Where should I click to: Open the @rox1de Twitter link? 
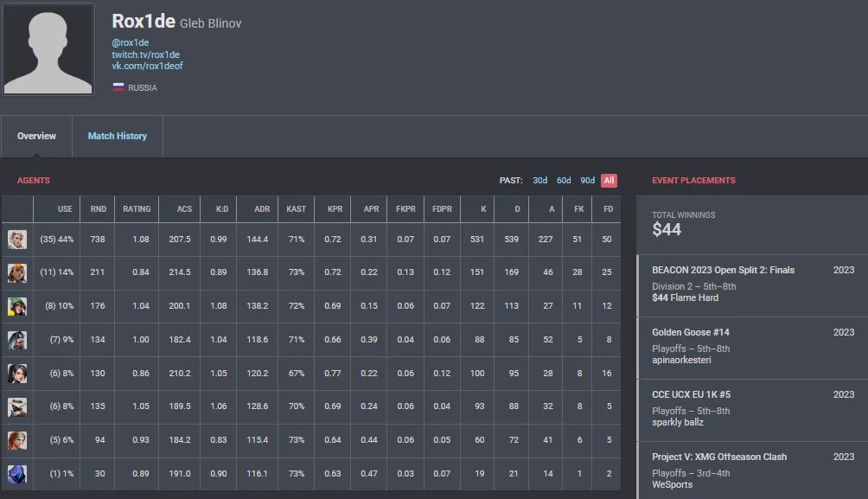(x=130, y=42)
